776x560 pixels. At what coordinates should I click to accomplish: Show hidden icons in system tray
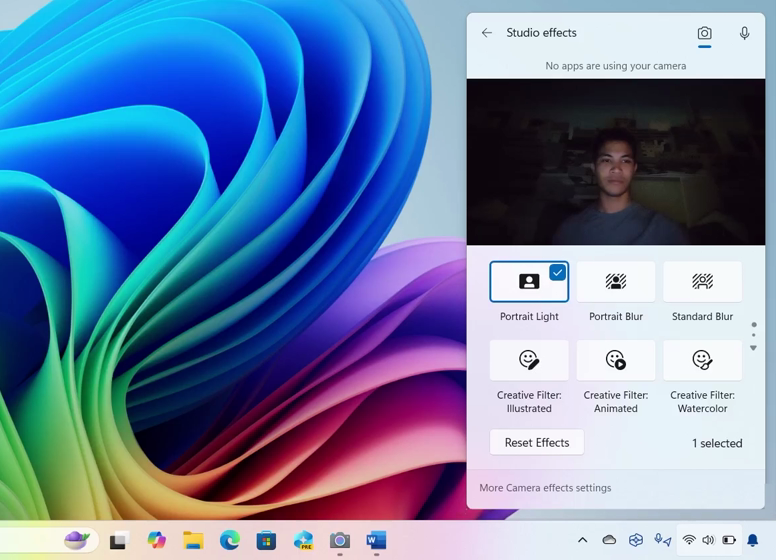[x=582, y=540]
